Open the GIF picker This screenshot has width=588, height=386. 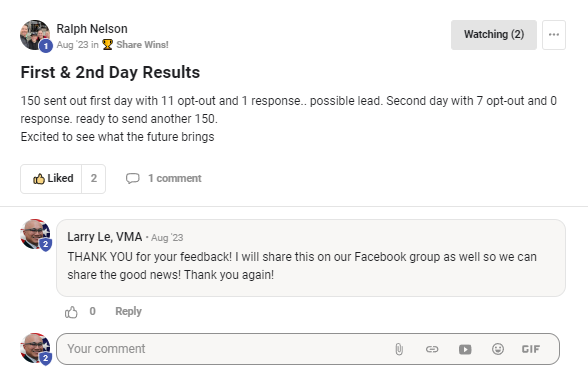[531, 349]
